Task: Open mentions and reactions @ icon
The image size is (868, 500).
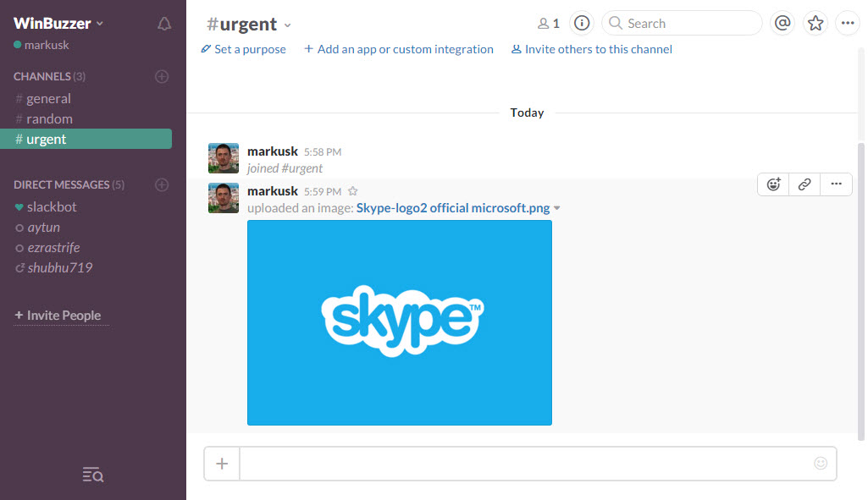Action: (x=782, y=23)
